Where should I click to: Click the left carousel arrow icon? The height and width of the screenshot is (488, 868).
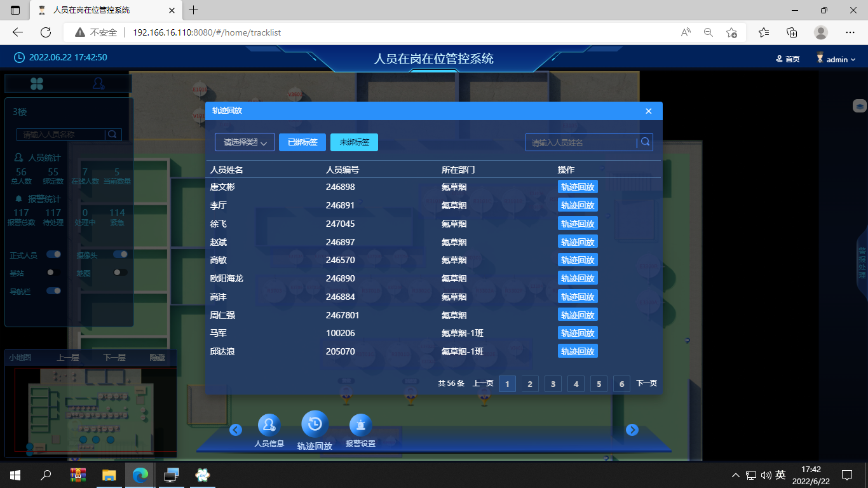[x=235, y=430]
